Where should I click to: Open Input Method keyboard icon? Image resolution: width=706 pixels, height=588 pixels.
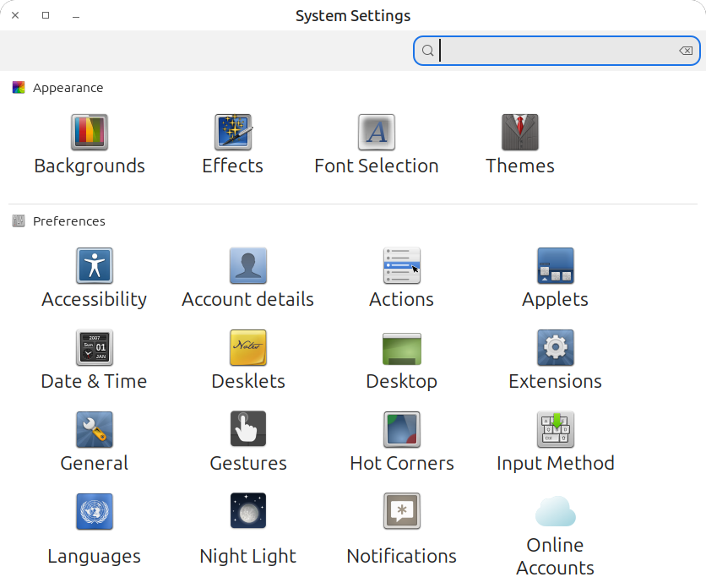pos(556,430)
